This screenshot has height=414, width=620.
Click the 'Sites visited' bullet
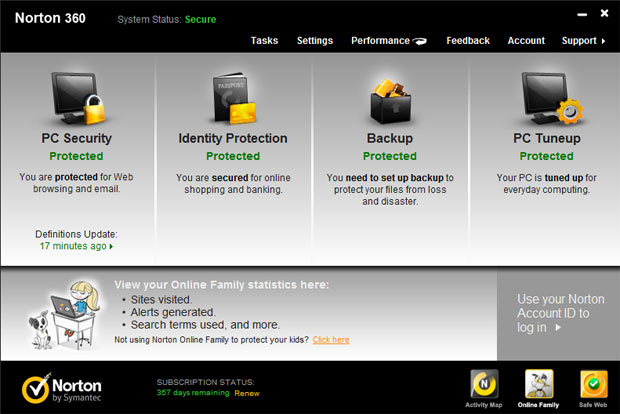[x=161, y=300]
